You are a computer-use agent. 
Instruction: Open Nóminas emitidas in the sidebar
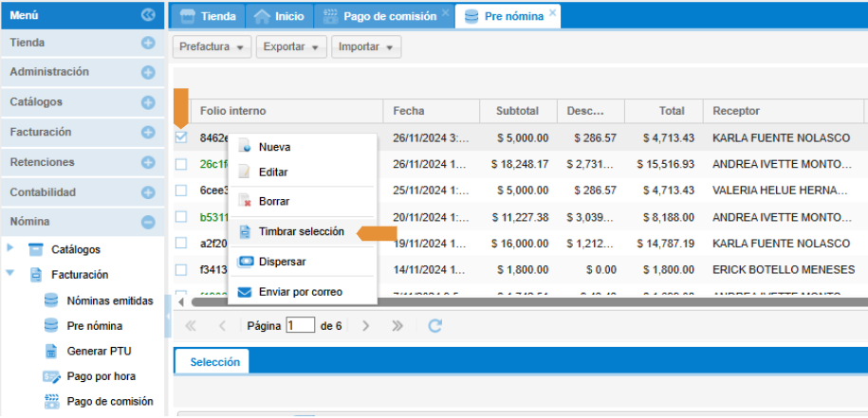[109, 300]
